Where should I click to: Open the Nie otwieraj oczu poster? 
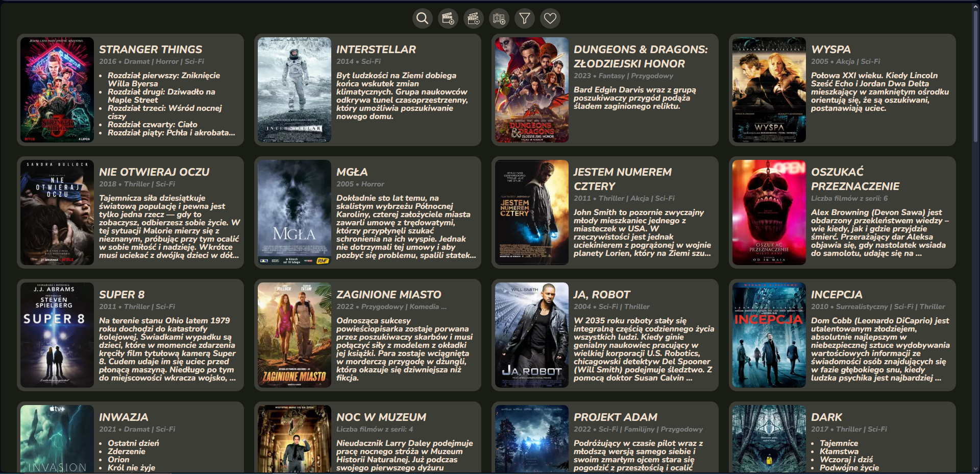(57, 212)
